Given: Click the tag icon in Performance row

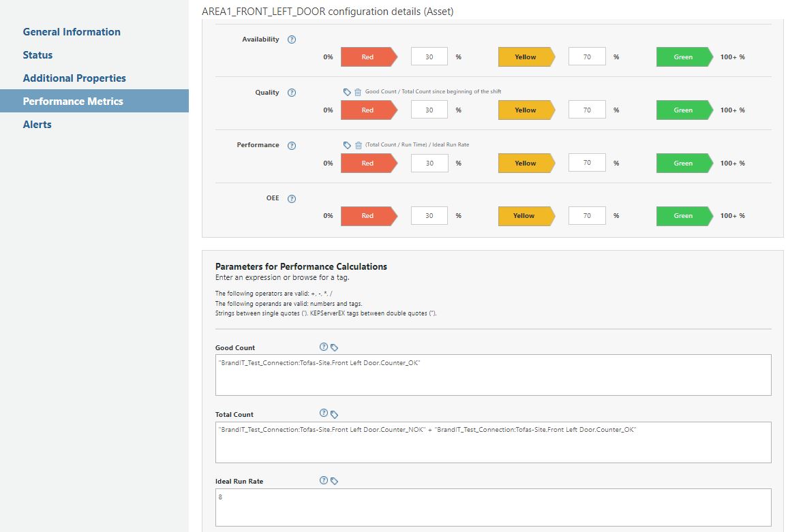Looking at the screenshot, I should click(x=347, y=145).
